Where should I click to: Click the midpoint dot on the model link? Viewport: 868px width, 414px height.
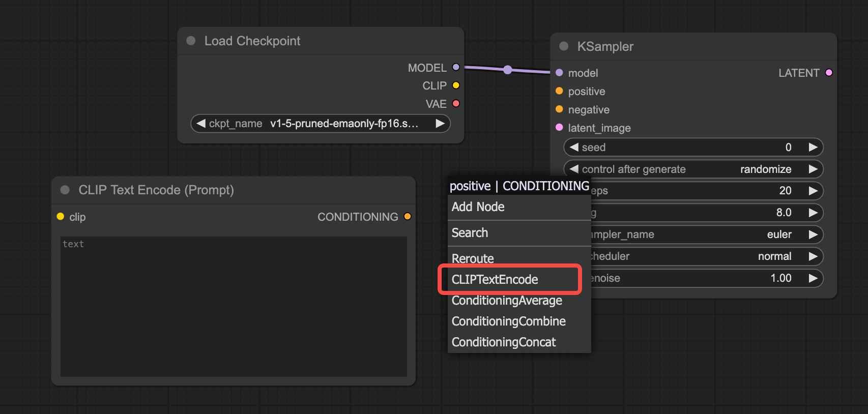point(507,70)
